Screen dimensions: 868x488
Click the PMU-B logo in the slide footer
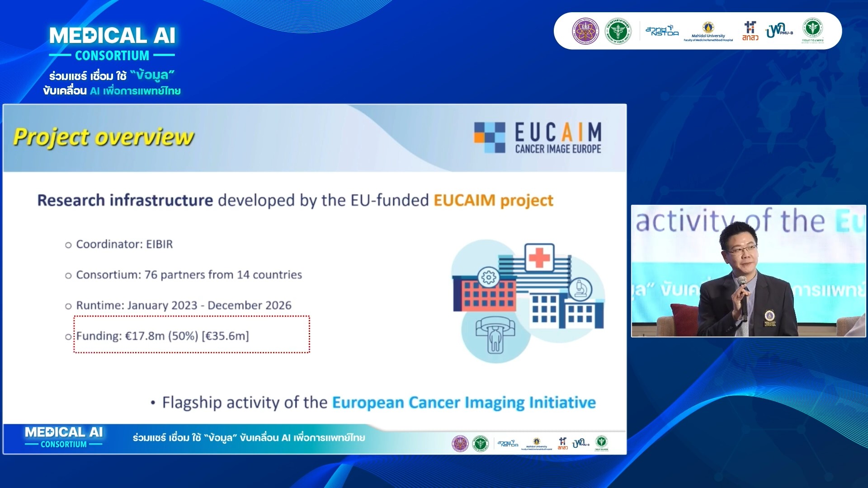click(x=581, y=443)
